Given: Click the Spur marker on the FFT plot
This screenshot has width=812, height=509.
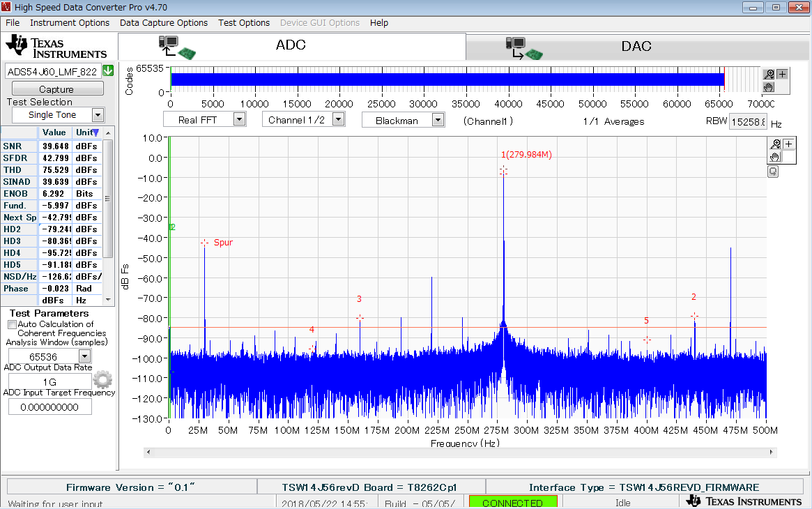Looking at the screenshot, I should click(x=205, y=243).
